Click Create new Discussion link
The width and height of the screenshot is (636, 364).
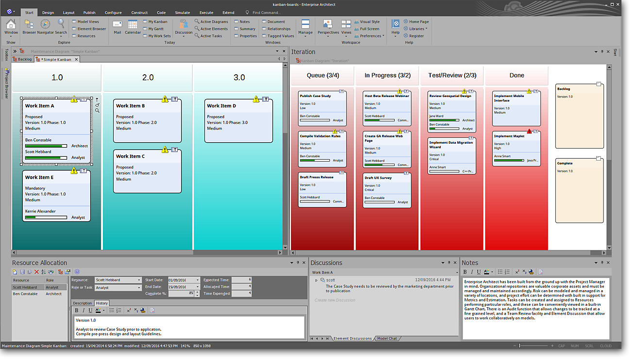[x=335, y=300]
